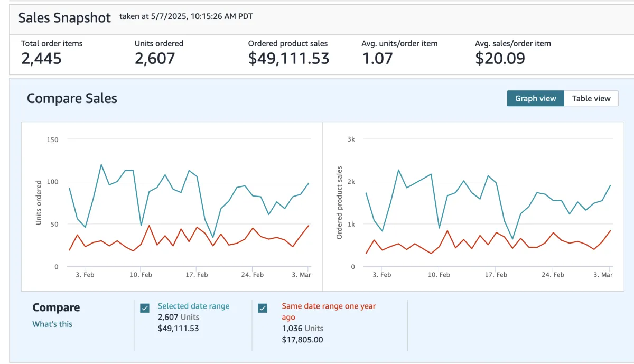
Task: Uncheck the Selected date range checkbox
Action: (145, 308)
